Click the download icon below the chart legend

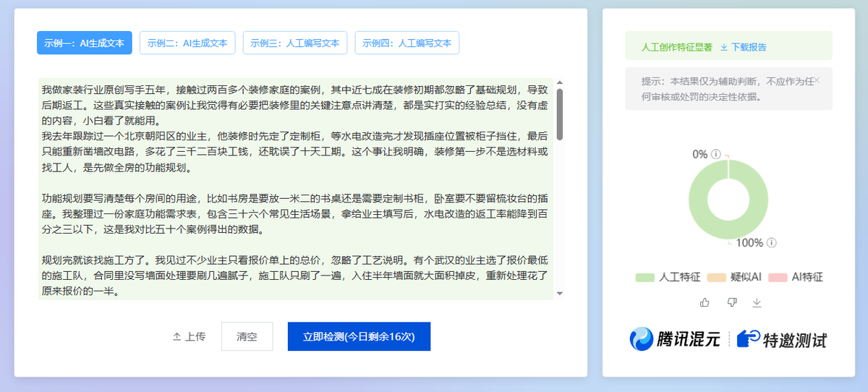[x=757, y=302]
